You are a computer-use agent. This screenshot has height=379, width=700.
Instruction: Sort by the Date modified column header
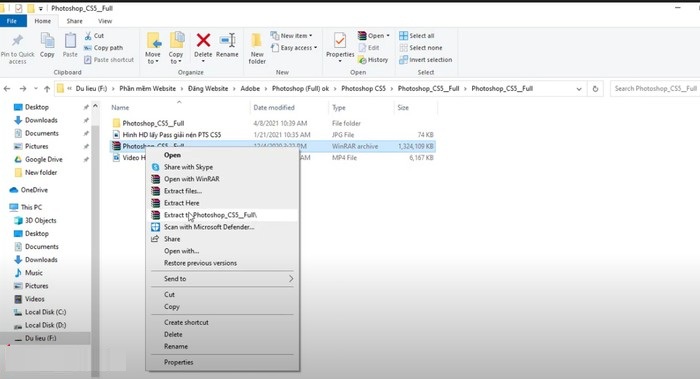(x=274, y=108)
